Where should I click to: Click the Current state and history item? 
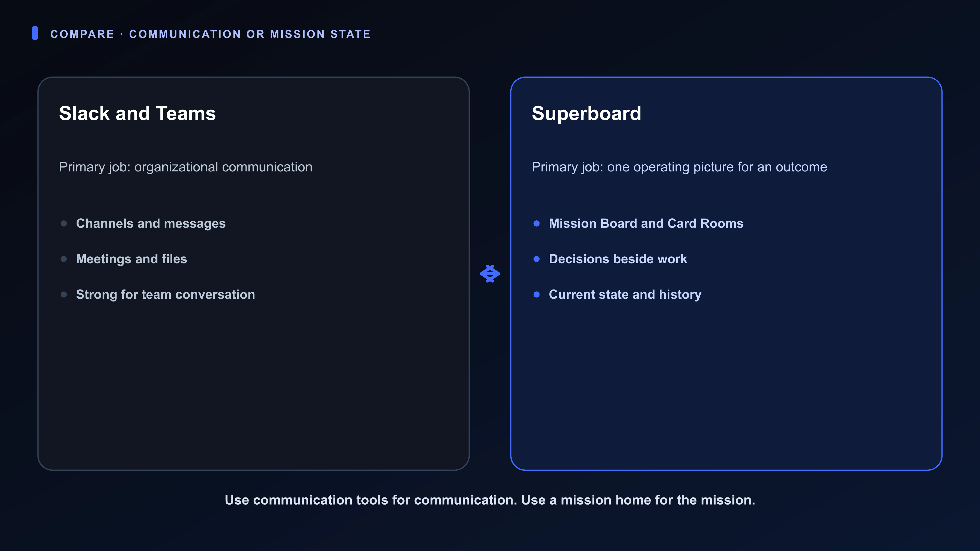click(x=625, y=294)
